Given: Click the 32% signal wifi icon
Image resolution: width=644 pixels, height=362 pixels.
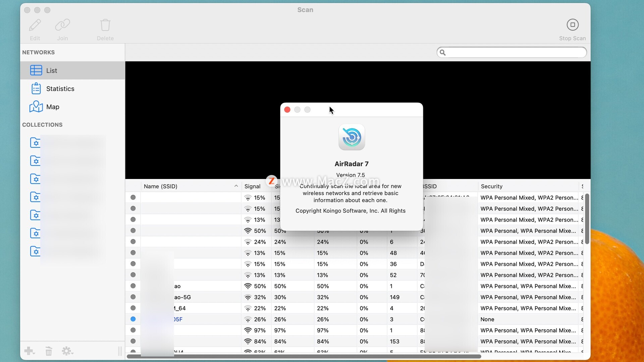Looking at the screenshot, I should (x=248, y=297).
